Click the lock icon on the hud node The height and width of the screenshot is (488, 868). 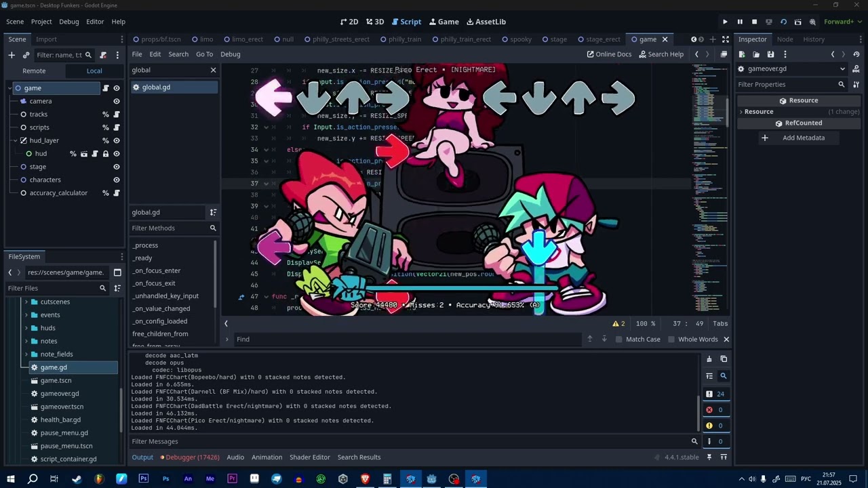point(106,154)
